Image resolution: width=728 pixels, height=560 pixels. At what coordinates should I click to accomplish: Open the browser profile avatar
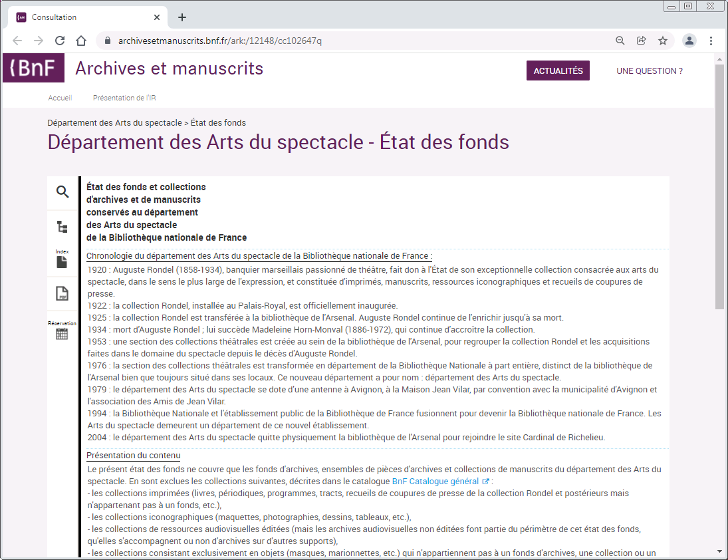click(689, 41)
